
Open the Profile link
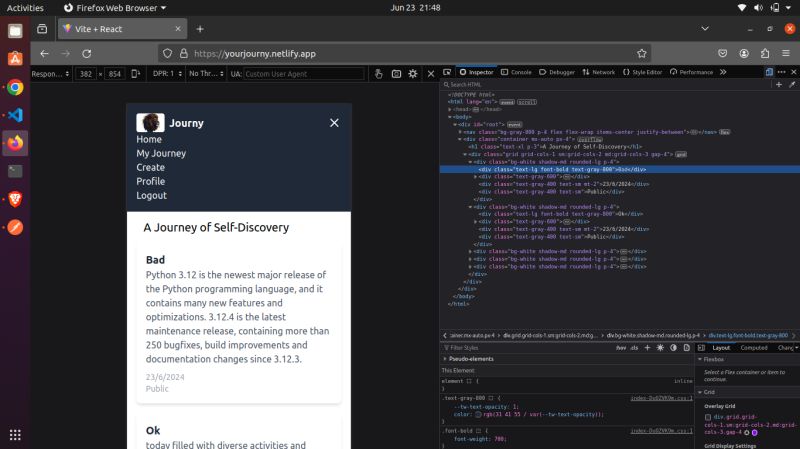click(151, 181)
